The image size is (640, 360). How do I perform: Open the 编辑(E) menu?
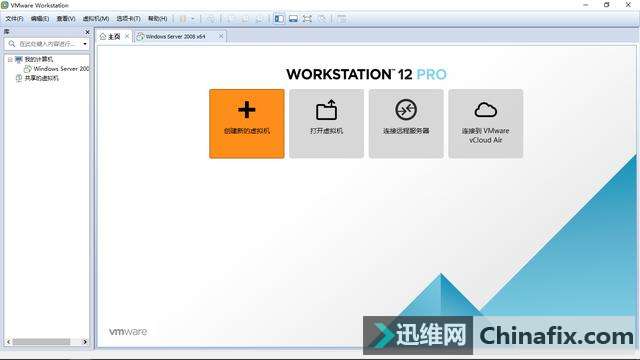point(40,19)
